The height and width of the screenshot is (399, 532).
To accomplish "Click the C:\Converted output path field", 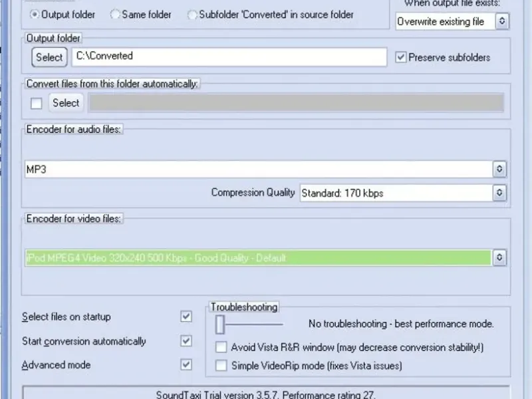I will (x=229, y=57).
